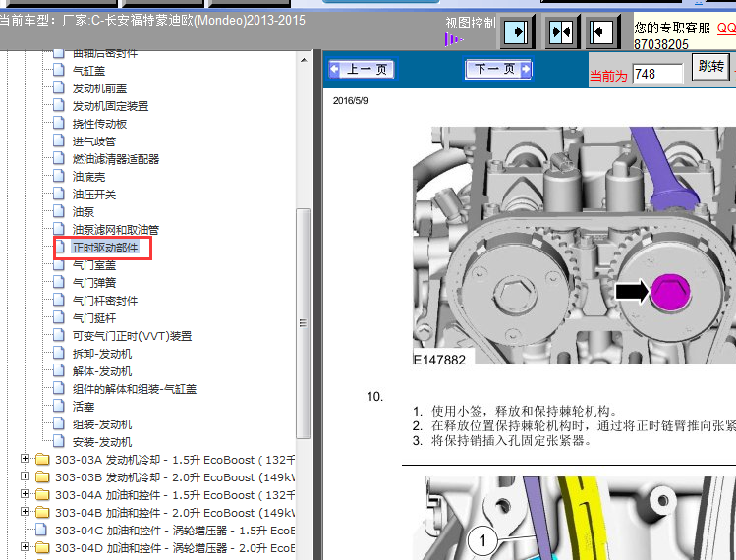This screenshot has height=560, width=736.
Task: Select 进气歧管 entry
Action: [x=94, y=141]
